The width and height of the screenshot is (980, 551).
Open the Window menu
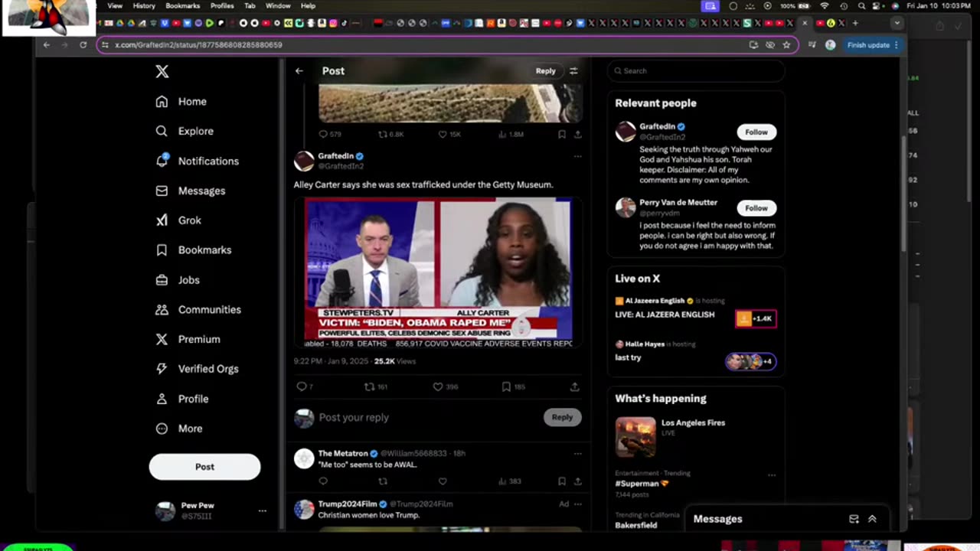coord(278,6)
